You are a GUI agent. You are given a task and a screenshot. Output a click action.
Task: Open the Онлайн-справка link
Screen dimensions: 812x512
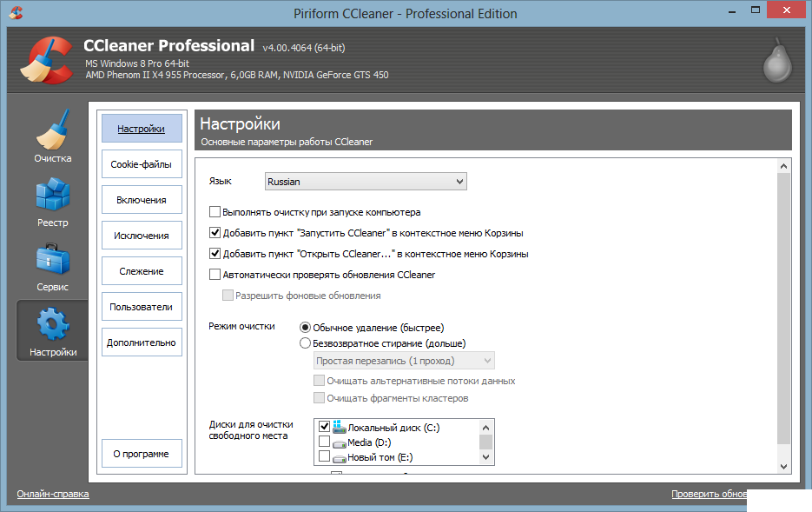[x=53, y=494]
